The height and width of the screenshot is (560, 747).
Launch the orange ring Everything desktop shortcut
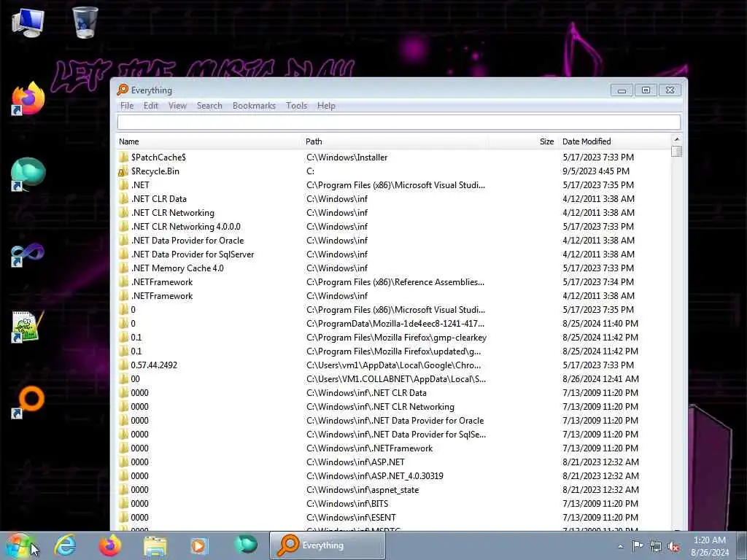(28, 402)
